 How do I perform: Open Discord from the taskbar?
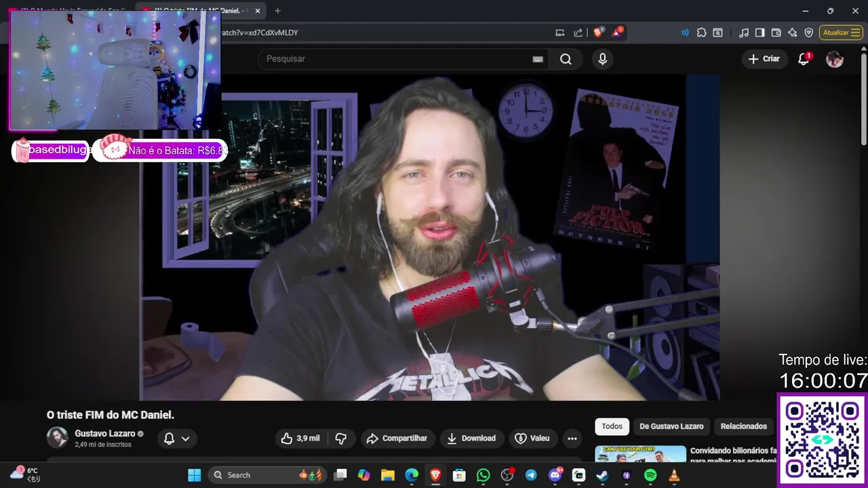555,475
